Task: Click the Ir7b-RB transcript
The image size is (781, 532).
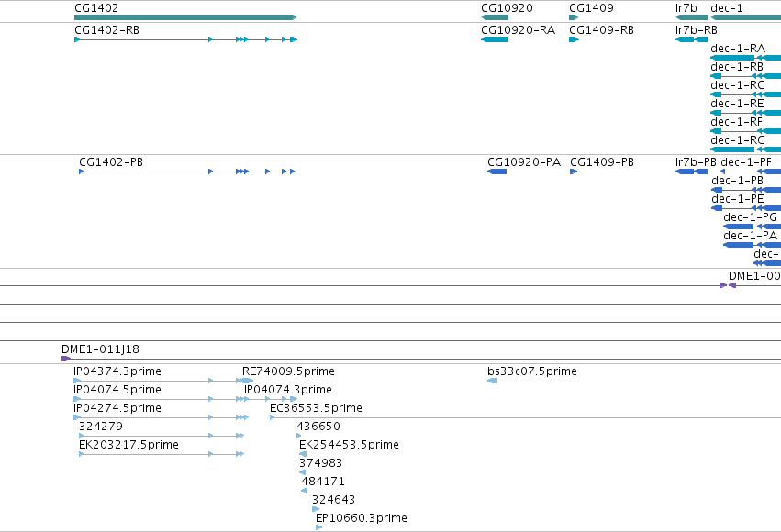Action: (691, 39)
